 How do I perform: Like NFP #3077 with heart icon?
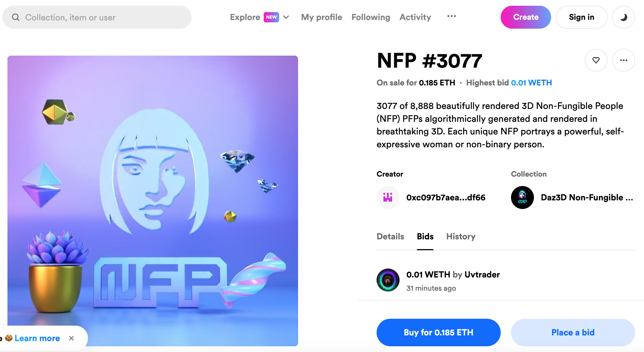[x=596, y=60]
